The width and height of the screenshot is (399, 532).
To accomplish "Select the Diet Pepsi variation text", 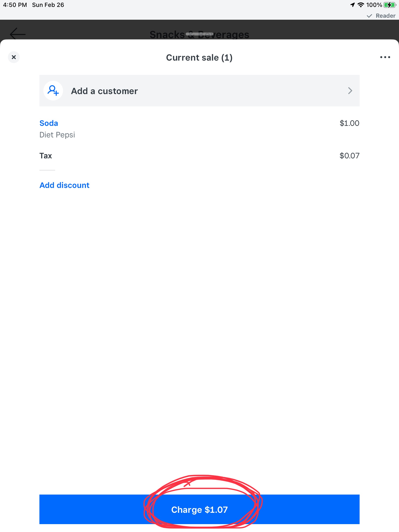I will pos(57,135).
